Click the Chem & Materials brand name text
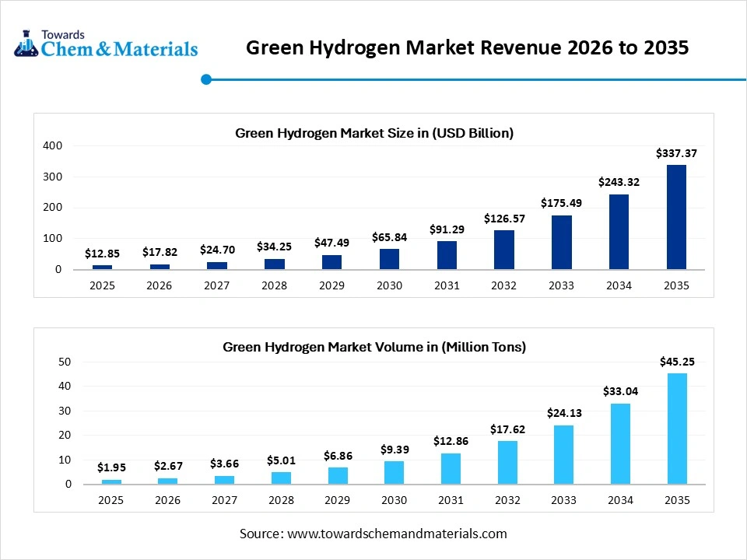 click(x=119, y=49)
